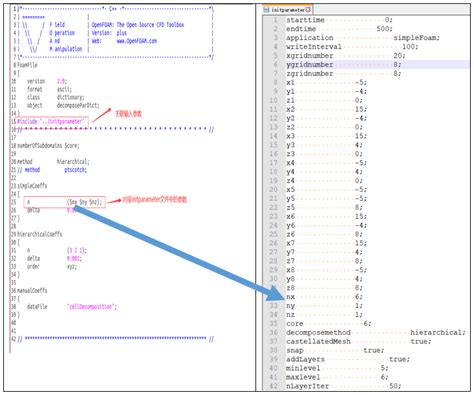Click line number 36 in the gutter
474x395 pixels.
pos(273,333)
